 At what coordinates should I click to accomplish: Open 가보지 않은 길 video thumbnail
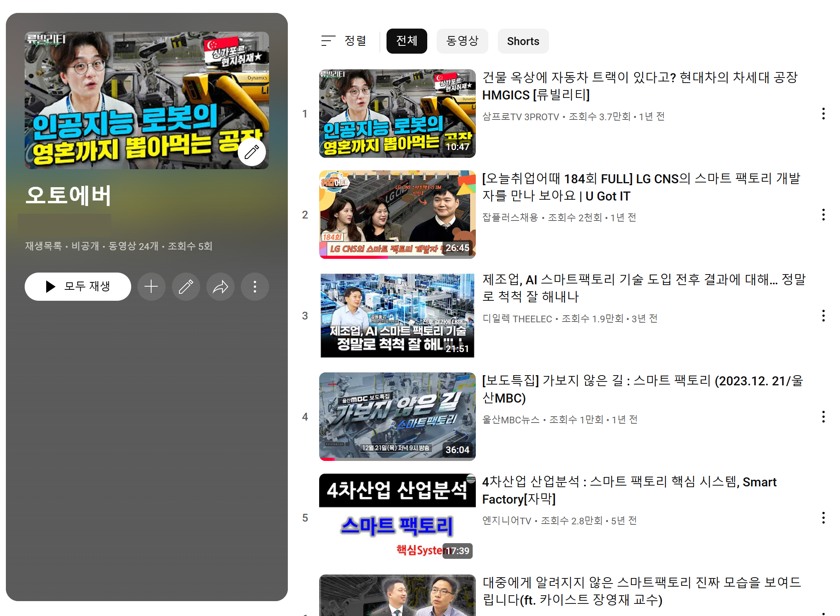pos(397,416)
